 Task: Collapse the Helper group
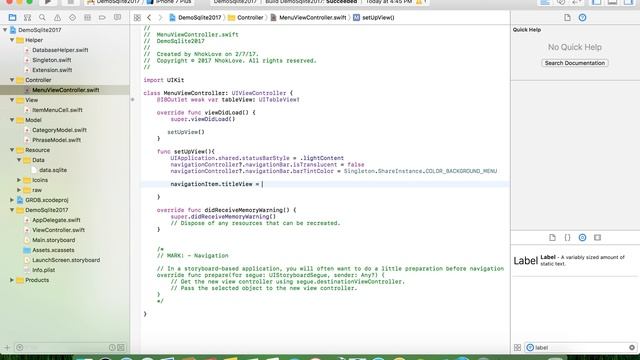click(12, 40)
